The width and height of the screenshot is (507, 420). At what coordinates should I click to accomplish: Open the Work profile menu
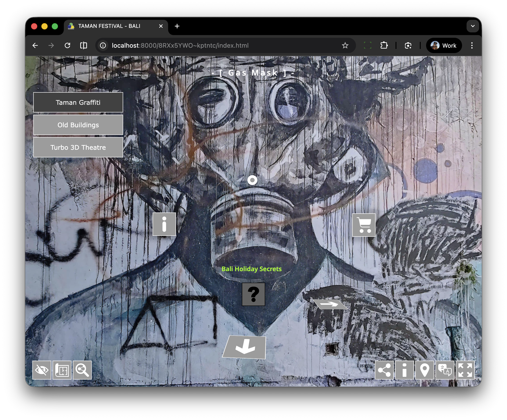pyautogui.click(x=444, y=45)
